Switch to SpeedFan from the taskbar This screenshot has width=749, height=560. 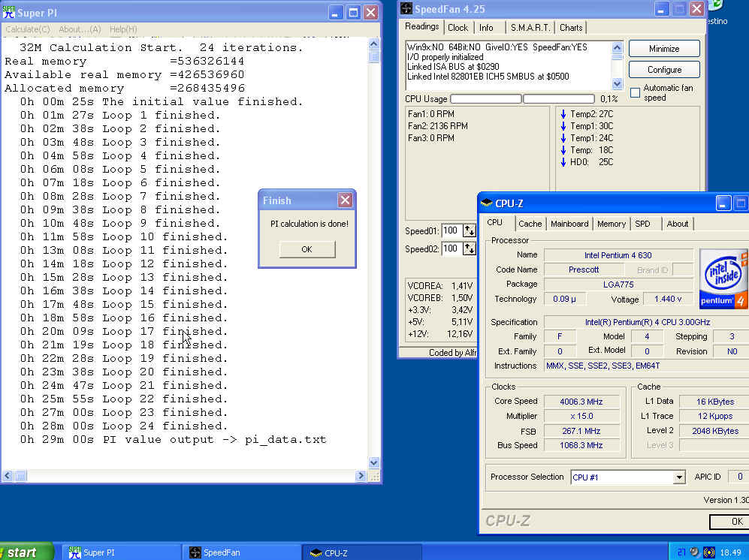[242, 552]
